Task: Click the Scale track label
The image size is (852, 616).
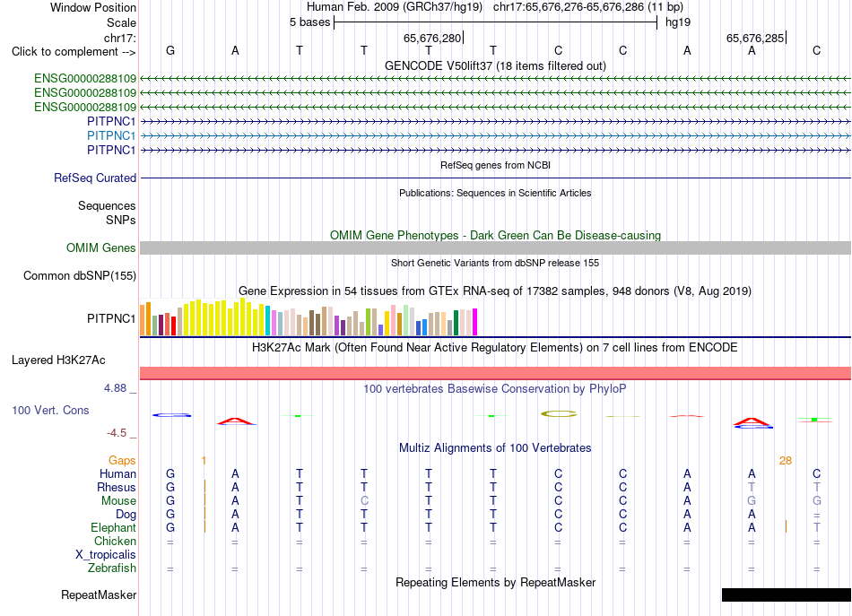Action: click(121, 22)
